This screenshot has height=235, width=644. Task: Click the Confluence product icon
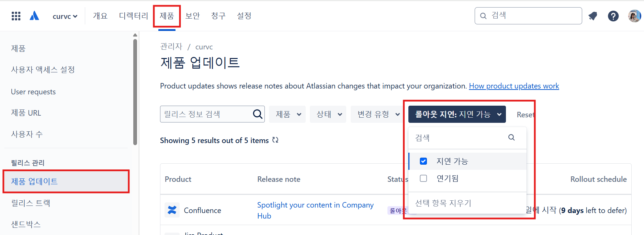click(172, 210)
